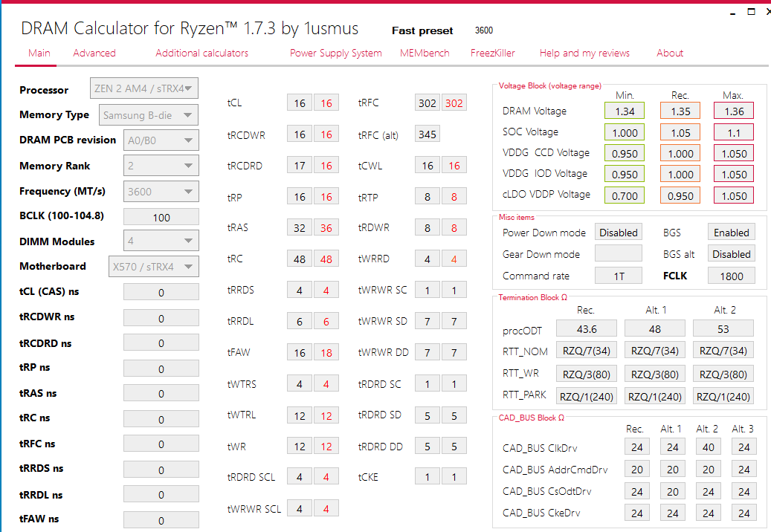Click the CAD_BUS AddrCmdDrv Alt. 3 value 24
This screenshot has height=532, width=771.
click(744, 469)
